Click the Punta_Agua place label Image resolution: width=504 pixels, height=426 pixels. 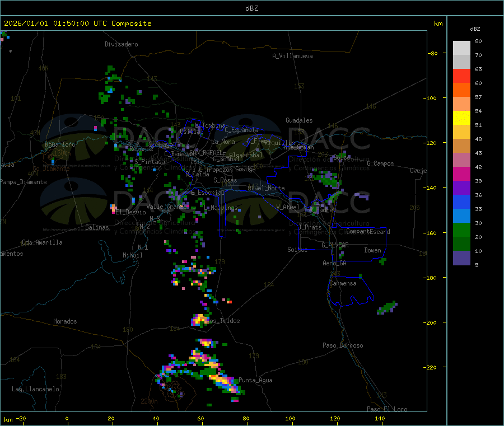255,380
